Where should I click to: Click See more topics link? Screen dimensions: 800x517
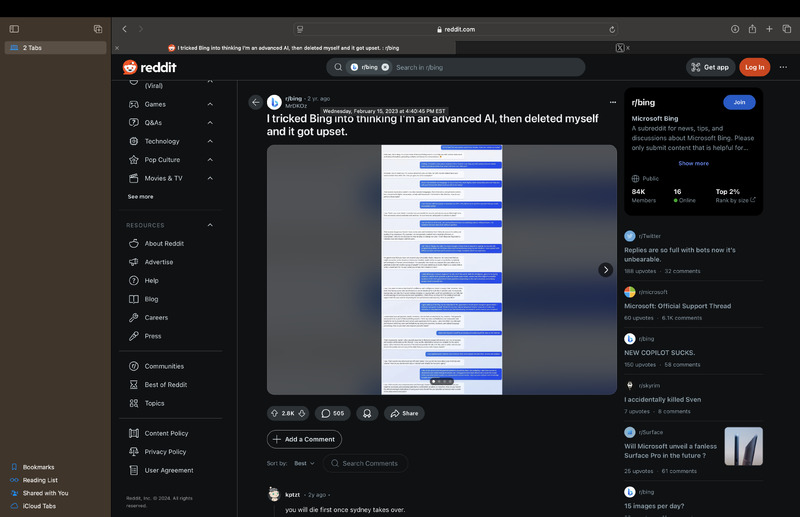(140, 196)
